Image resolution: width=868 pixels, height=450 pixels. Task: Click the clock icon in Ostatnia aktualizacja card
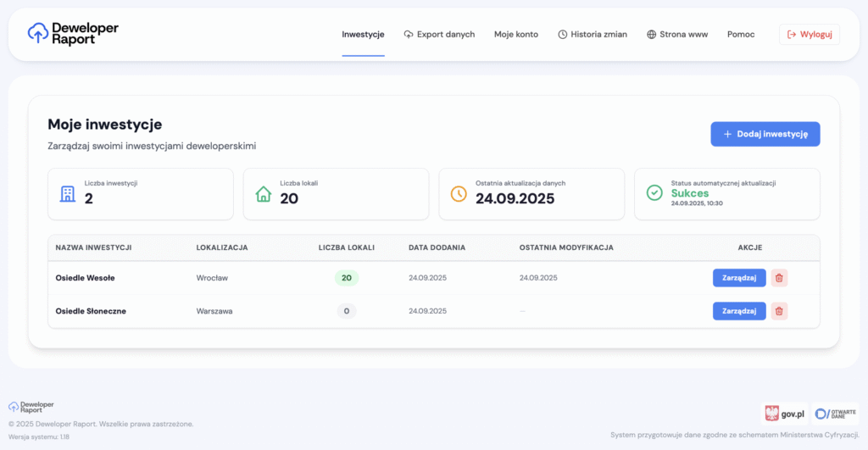tap(459, 193)
